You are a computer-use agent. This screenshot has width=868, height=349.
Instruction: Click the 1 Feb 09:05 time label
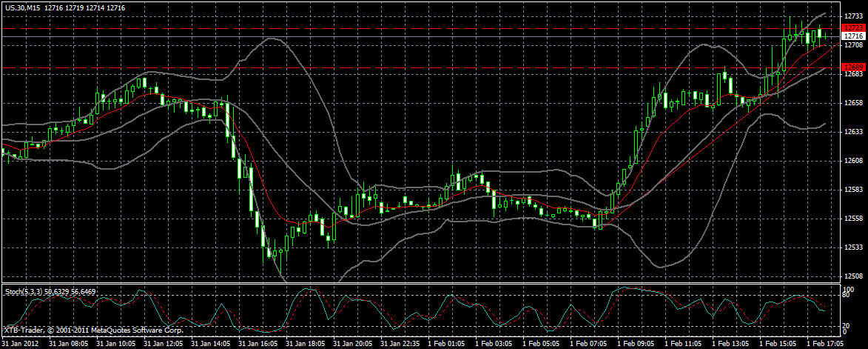pos(636,344)
